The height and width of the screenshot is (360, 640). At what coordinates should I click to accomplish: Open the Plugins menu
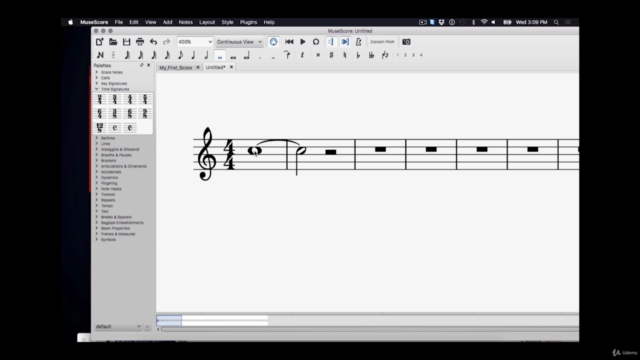pos(249,22)
